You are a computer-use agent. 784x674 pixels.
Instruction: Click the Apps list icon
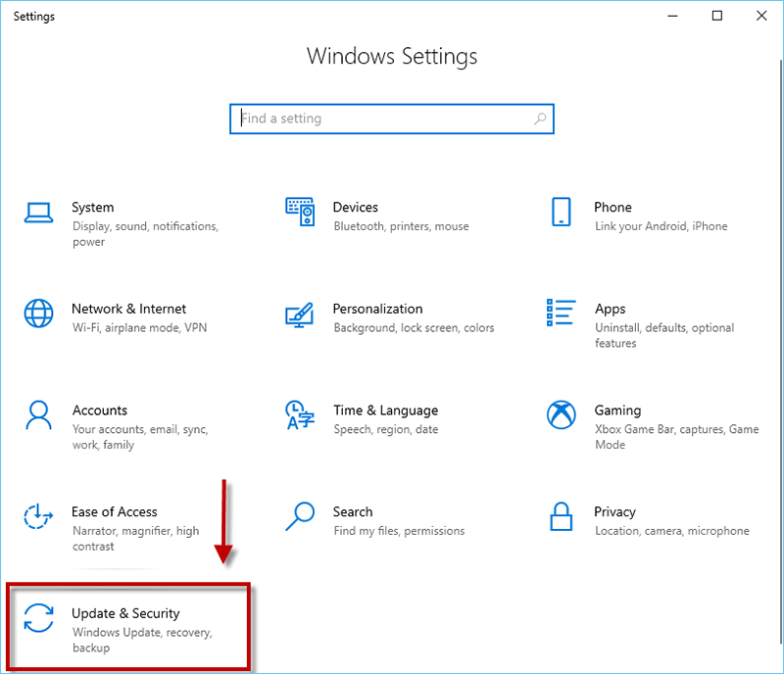pyautogui.click(x=561, y=313)
